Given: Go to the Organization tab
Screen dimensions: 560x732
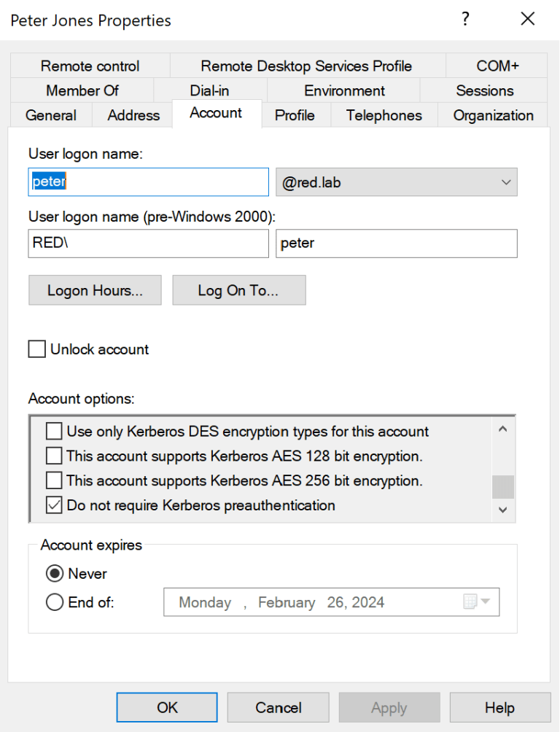Looking at the screenshot, I should point(493,115).
